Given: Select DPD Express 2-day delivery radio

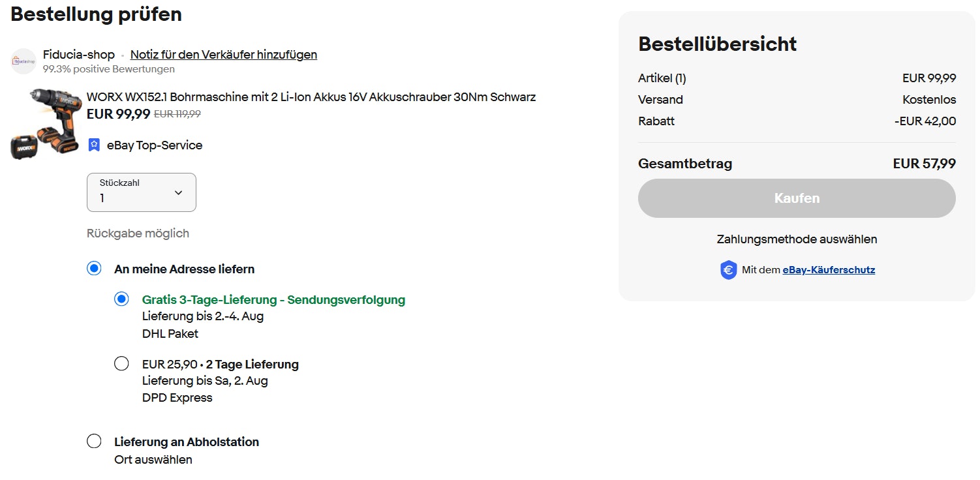Looking at the screenshot, I should tap(121, 364).
